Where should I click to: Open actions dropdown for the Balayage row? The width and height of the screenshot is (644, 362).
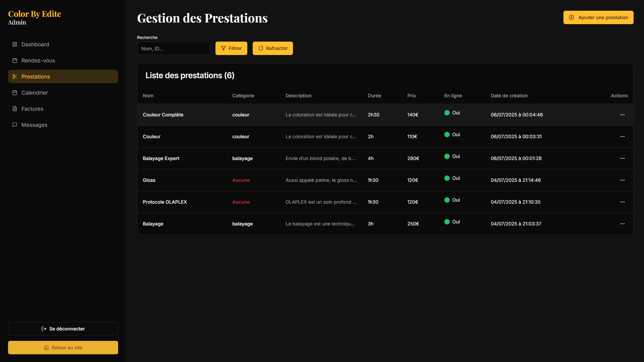(x=623, y=224)
